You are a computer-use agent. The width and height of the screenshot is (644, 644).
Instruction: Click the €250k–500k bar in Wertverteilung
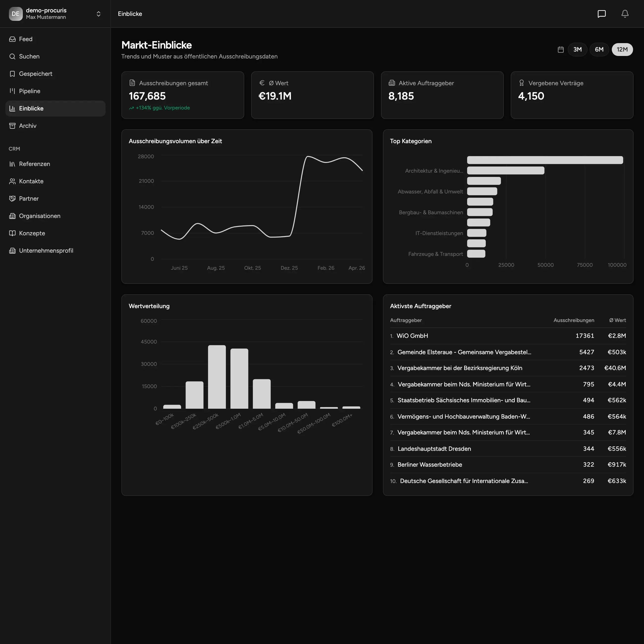217,377
